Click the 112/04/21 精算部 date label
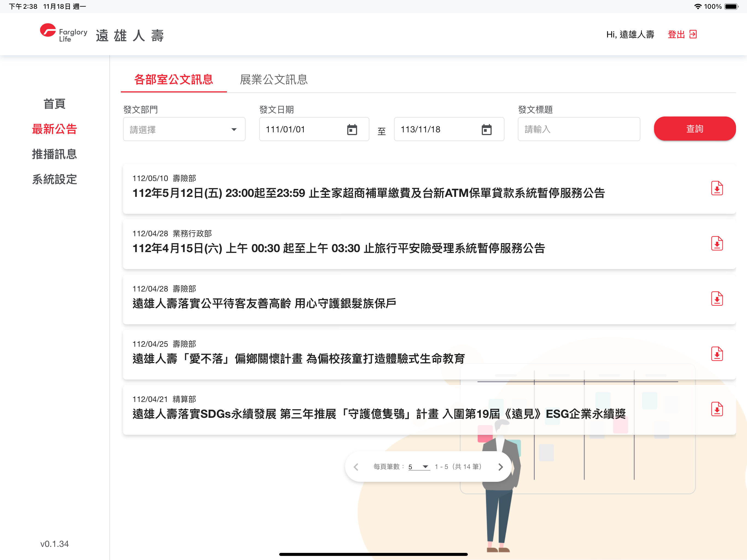Image resolution: width=747 pixels, height=560 pixels. [x=164, y=399]
